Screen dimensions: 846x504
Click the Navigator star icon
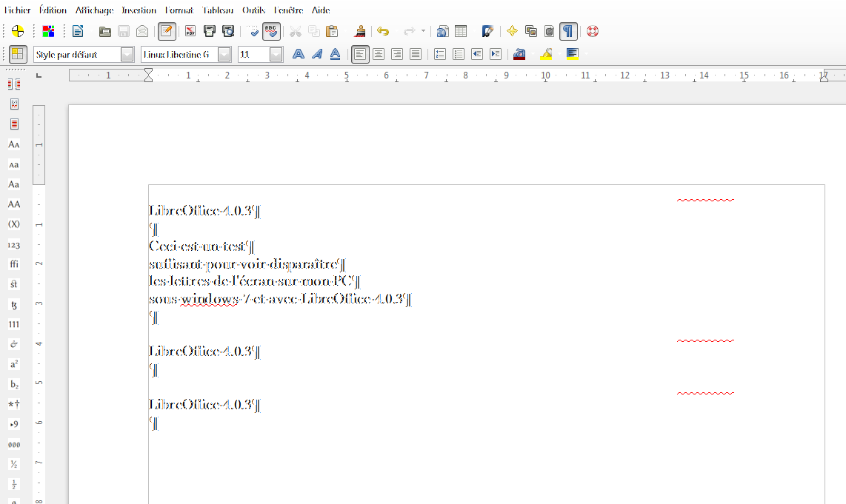512,31
